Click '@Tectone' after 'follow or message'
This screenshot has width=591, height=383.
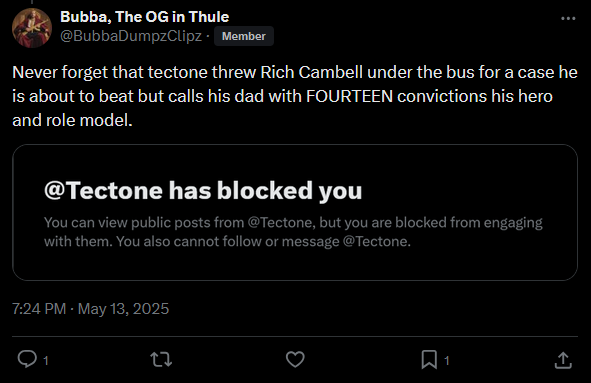377,241
